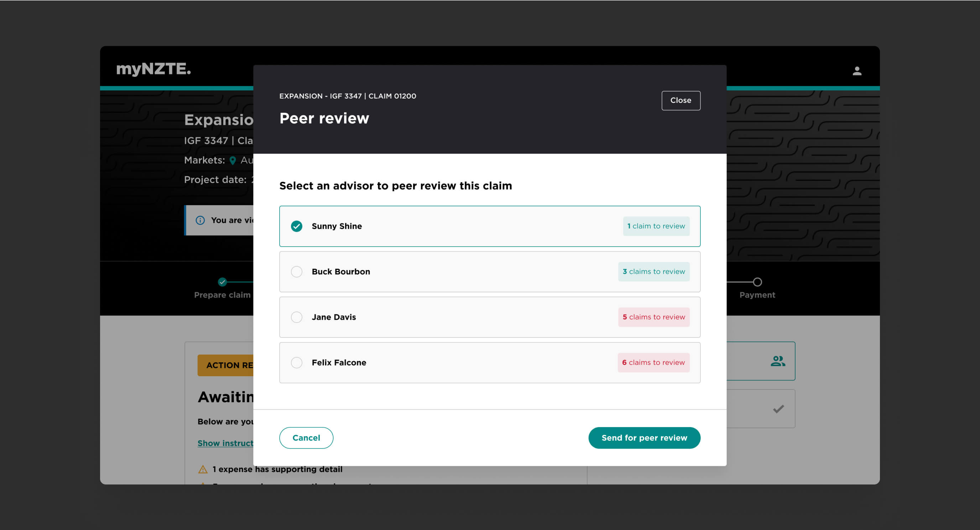Click the Buck Bourbon name label
Viewport: 980px width, 530px height.
point(341,272)
